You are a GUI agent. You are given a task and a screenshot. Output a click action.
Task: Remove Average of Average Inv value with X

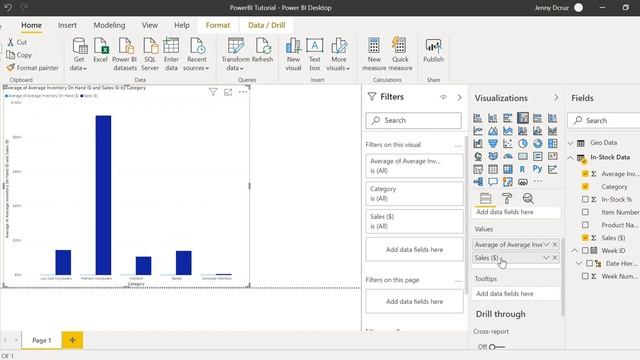(x=555, y=244)
